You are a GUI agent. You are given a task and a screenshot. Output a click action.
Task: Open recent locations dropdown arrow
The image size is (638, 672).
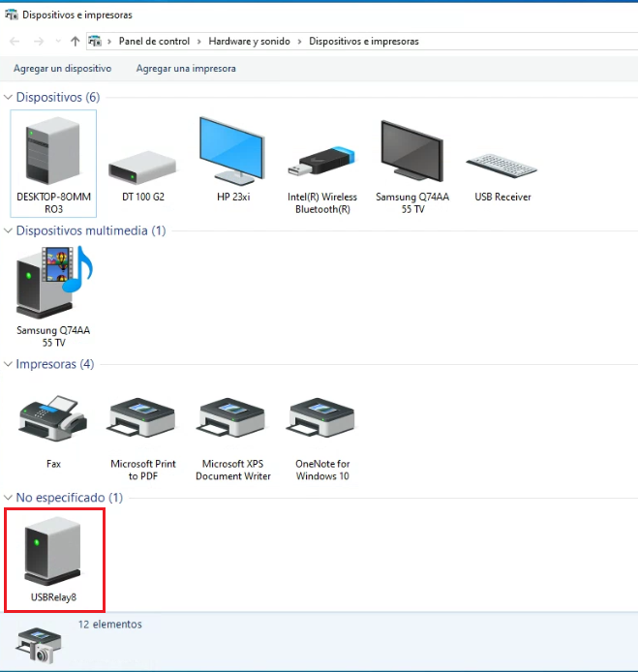[58, 41]
